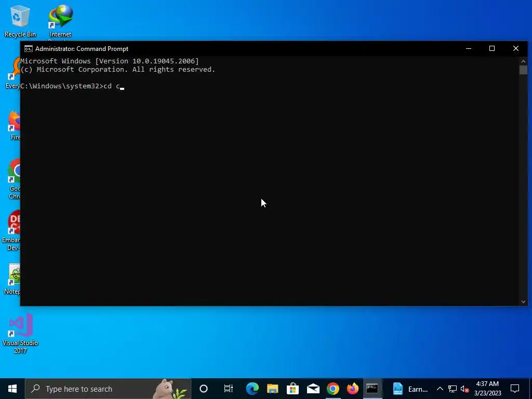This screenshot has width=532, height=399.
Task: Click the Show desktop sliver at taskbar end
Action: pos(530,389)
